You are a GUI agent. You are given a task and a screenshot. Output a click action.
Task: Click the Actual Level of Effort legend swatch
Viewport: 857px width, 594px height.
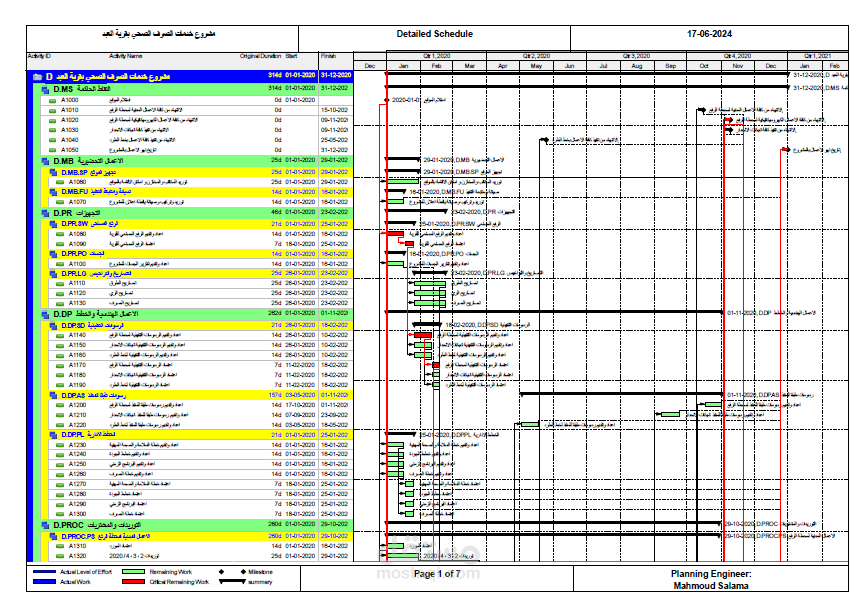pyautogui.click(x=44, y=572)
